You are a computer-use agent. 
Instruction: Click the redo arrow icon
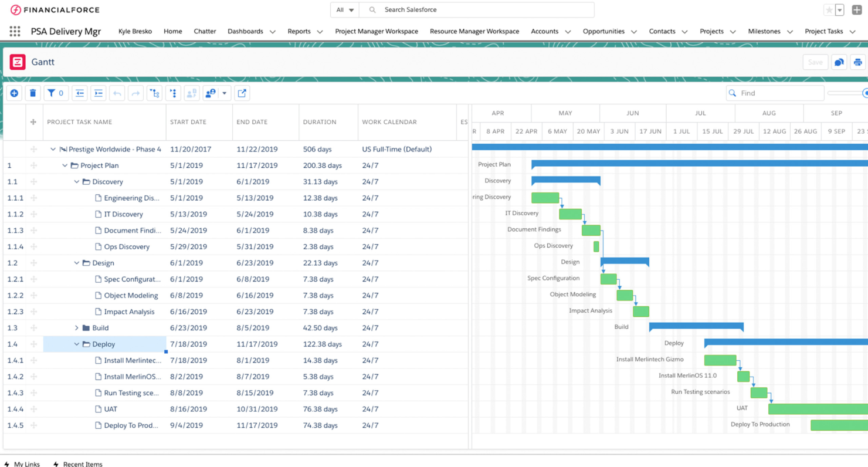(135, 93)
